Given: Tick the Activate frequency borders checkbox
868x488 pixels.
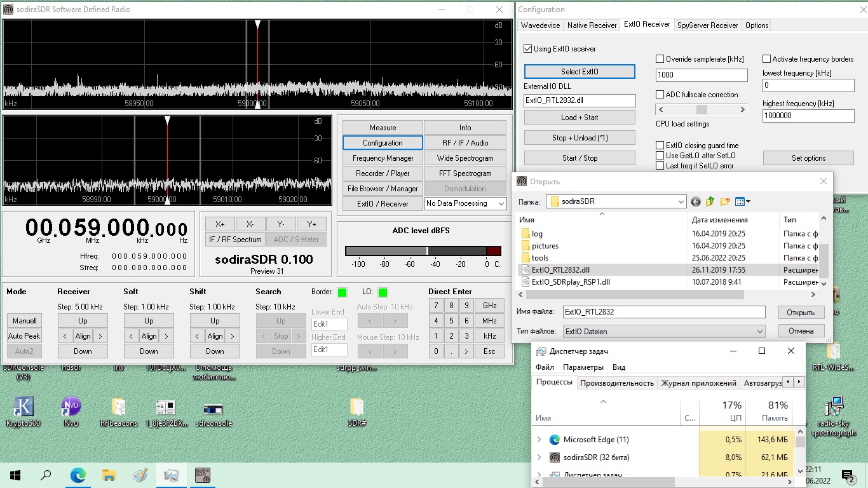Looking at the screenshot, I should (x=767, y=59).
